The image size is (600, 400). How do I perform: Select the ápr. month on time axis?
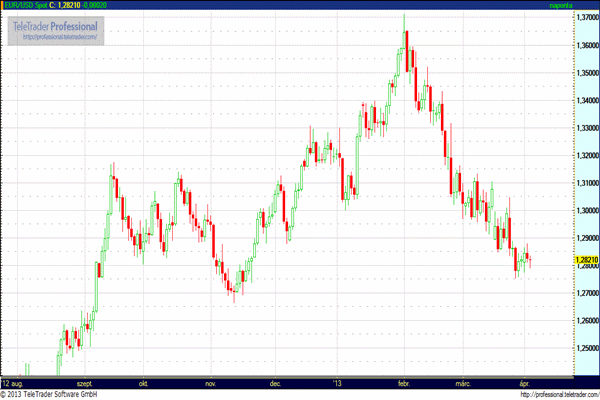[526, 382]
